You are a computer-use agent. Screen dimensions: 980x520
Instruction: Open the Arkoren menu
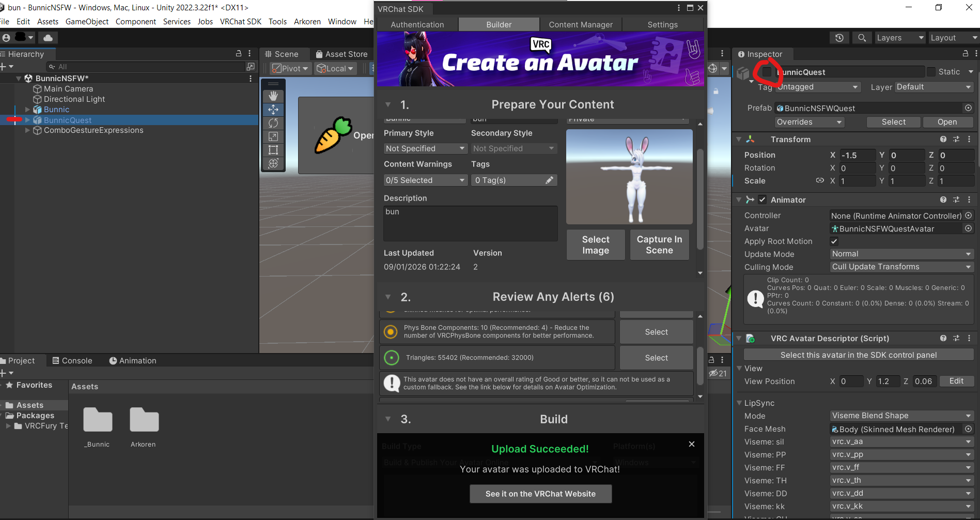(x=307, y=22)
